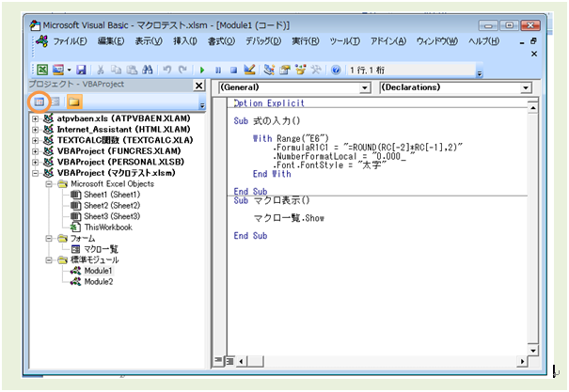569x392 pixels.
Task: Open the 実行(R) menu
Action: click(305, 41)
